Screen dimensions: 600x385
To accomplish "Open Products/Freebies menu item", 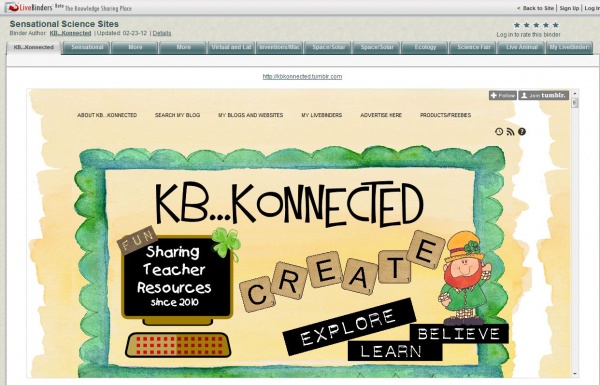I will (445, 115).
